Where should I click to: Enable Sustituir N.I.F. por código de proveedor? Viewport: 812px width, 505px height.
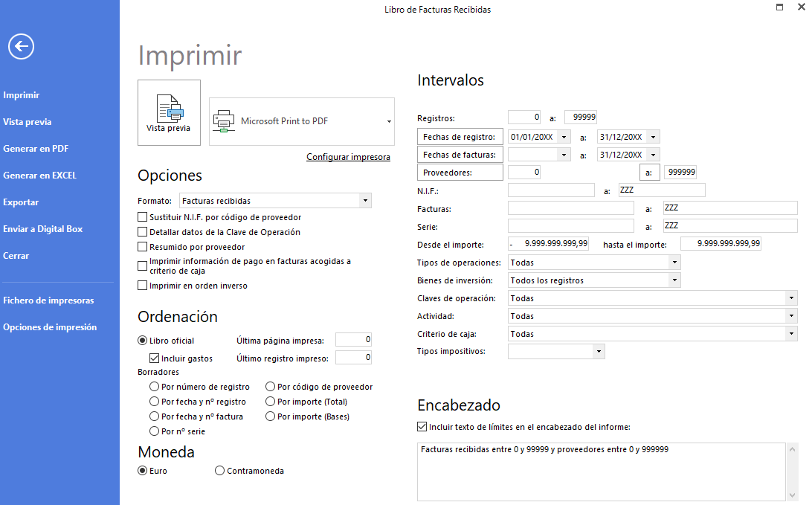[143, 217]
